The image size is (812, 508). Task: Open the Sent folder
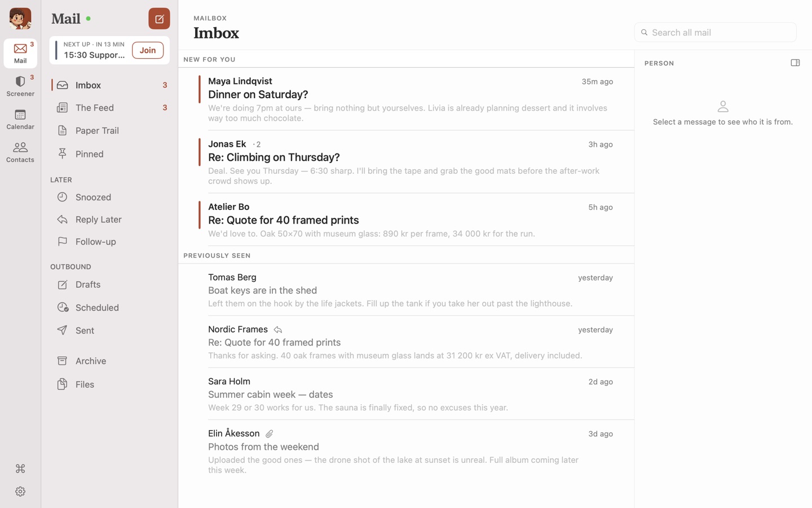coord(110,330)
